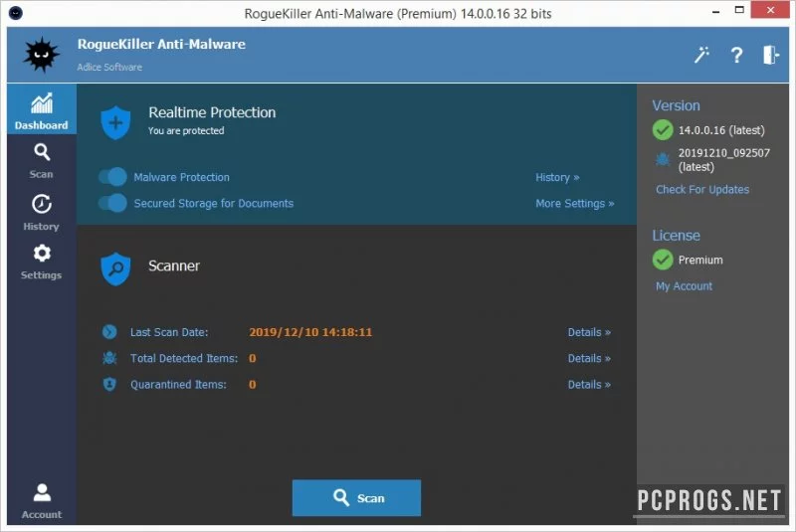Click last scan date 2019/12/10 14:18:11
This screenshot has height=532, width=796.
tap(310, 332)
